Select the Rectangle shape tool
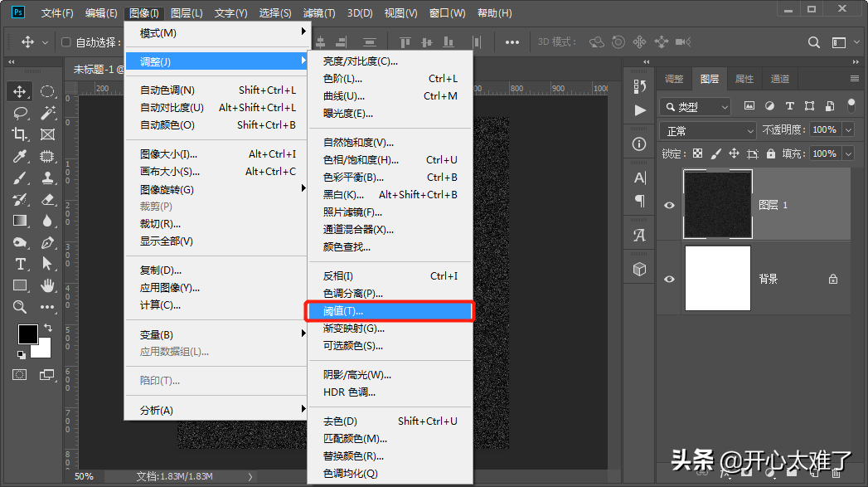This screenshot has width=868, height=487. tap(20, 285)
